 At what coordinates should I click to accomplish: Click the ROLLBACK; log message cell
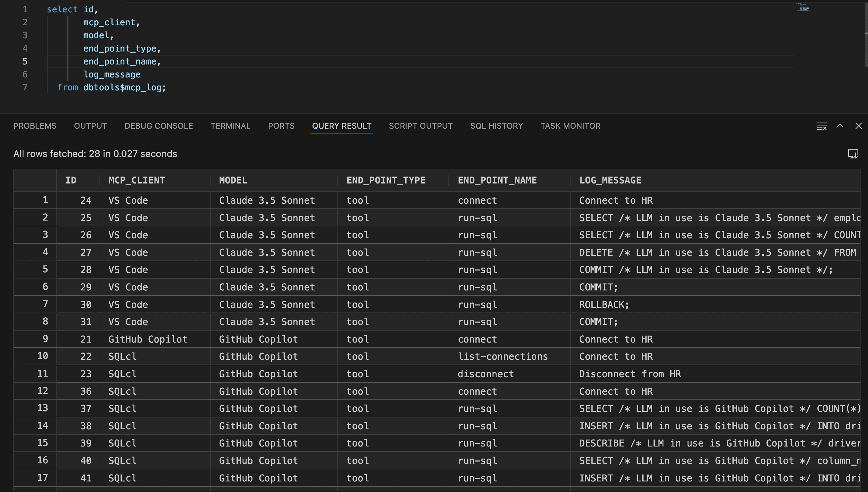pyautogui.click(x=603, y=304)
